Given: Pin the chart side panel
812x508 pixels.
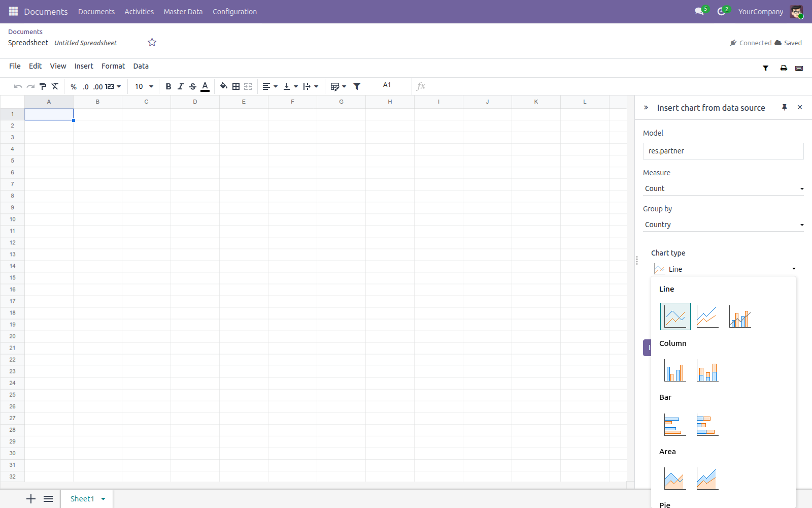Looking at the screenshot, I should pos(785,107).
